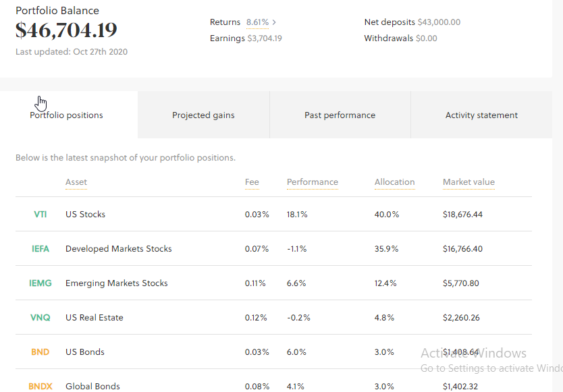Click the VTI ticker symbol

[x=41, y=215]
